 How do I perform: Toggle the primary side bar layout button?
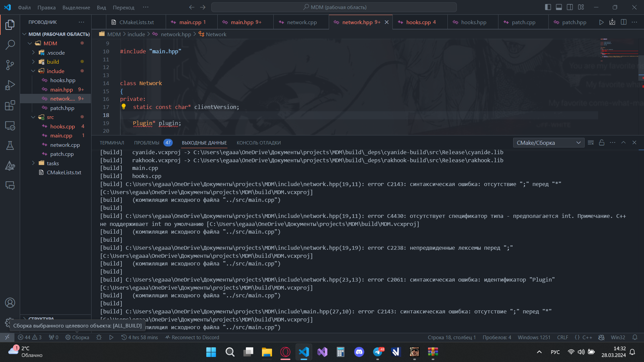tap(548, 7)
